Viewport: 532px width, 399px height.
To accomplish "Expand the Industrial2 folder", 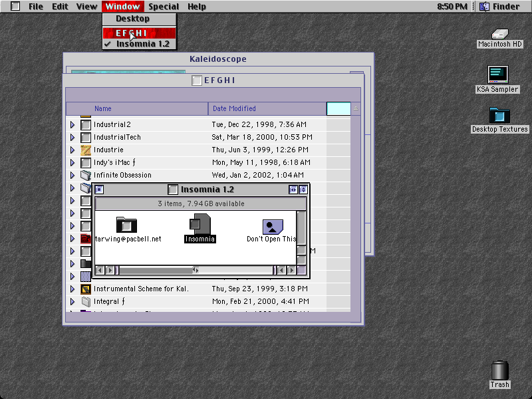I will click(x=72, y=124).
